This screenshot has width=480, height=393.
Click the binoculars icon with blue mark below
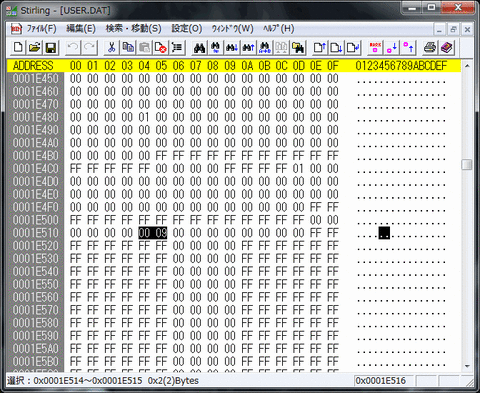click(216, 48)
